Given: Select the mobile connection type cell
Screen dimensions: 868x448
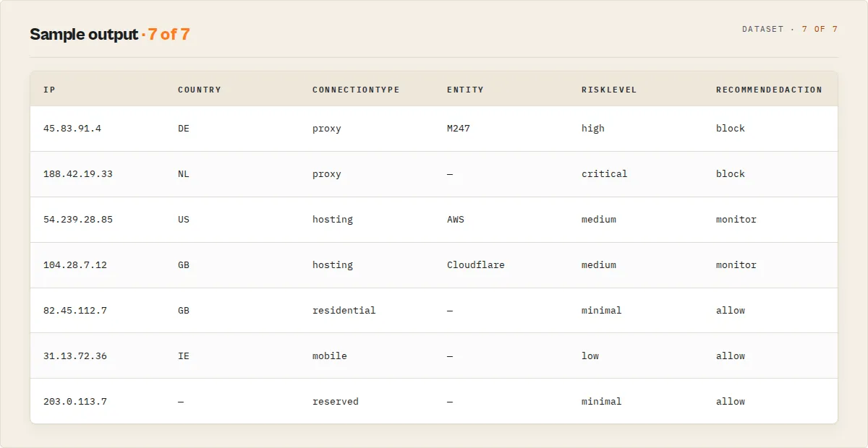Looking at the screenshot, I should [330, 356].
